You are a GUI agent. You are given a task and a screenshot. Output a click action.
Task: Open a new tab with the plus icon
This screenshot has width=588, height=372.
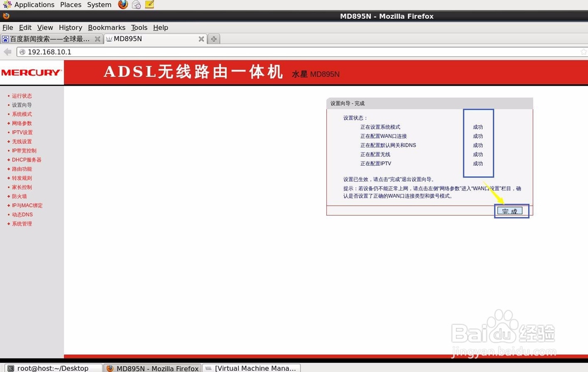[213, 39]
